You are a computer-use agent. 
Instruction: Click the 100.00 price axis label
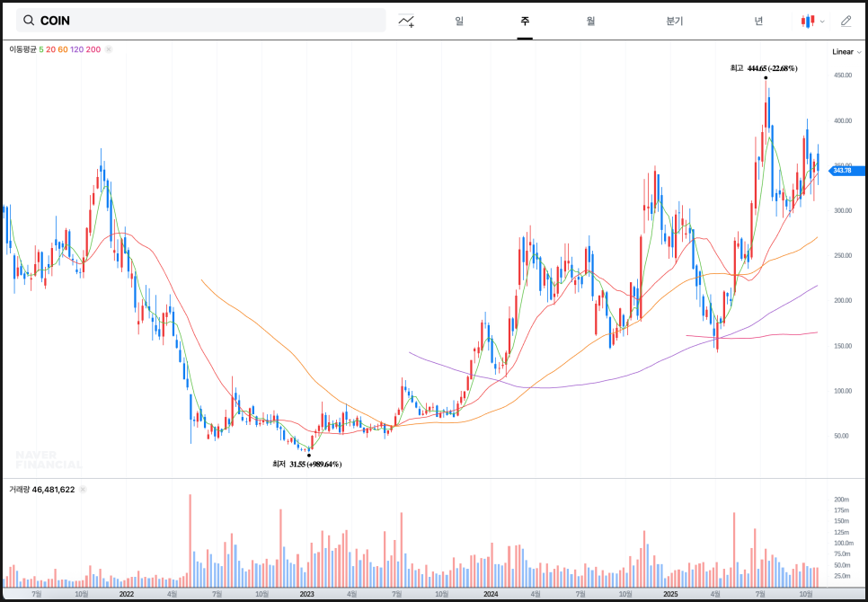coord(843,391)
